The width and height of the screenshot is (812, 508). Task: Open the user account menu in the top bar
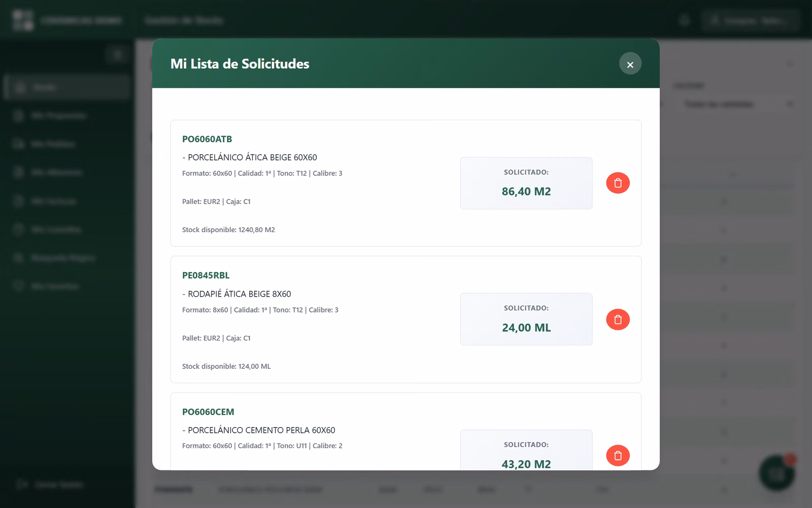click(751, 20)
